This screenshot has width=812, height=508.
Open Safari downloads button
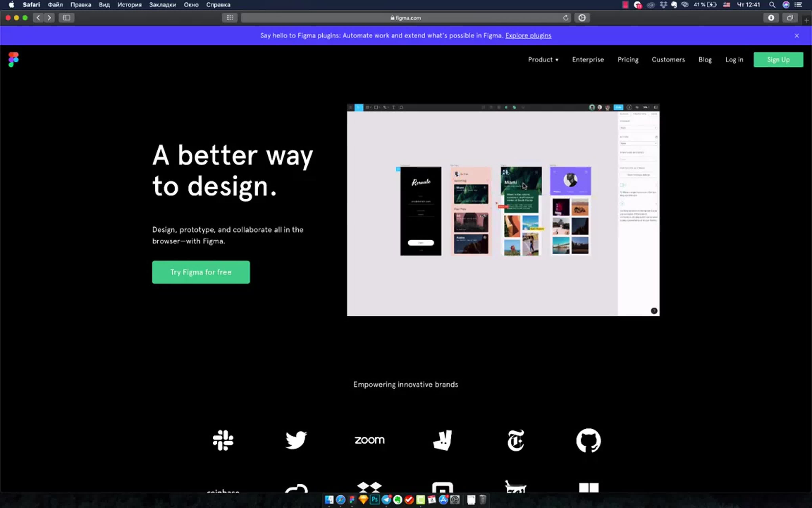point(771,18)
